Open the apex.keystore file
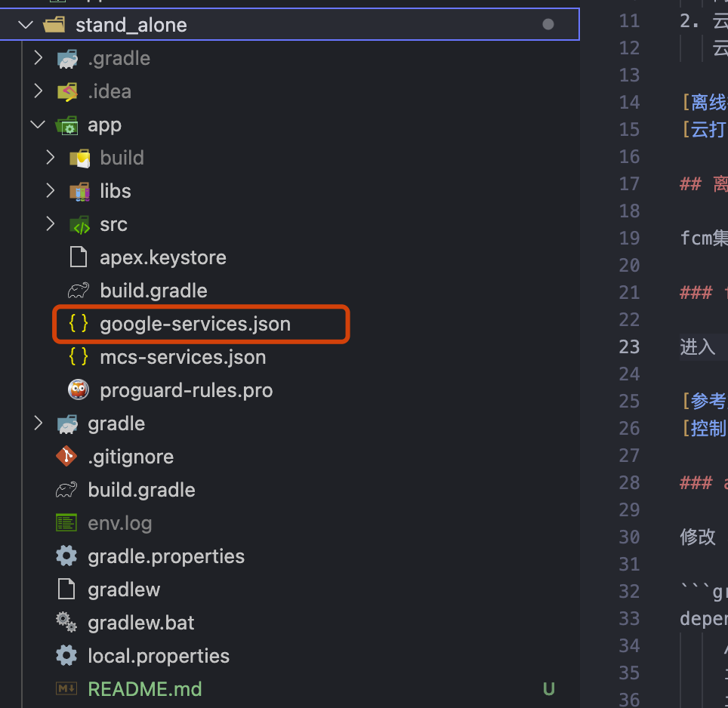This screenshot has width=728, height=708. 162,257
